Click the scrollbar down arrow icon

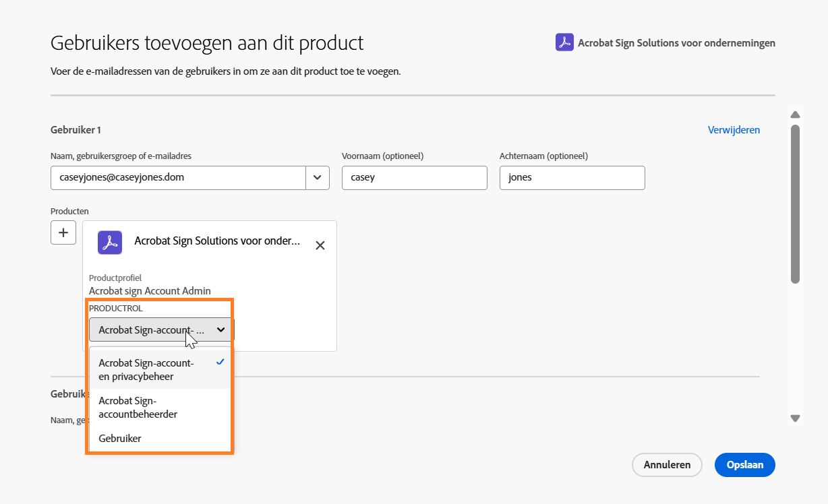(795, 418)
